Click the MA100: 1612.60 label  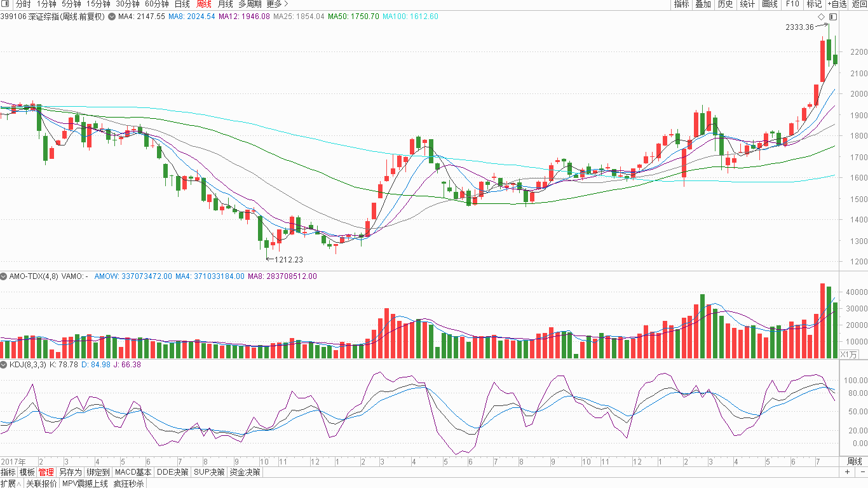410,17
